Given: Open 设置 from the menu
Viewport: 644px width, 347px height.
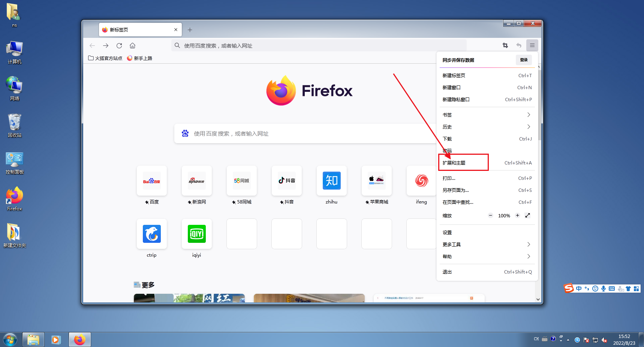Looking at the screenshot, I should pos(487,233).
